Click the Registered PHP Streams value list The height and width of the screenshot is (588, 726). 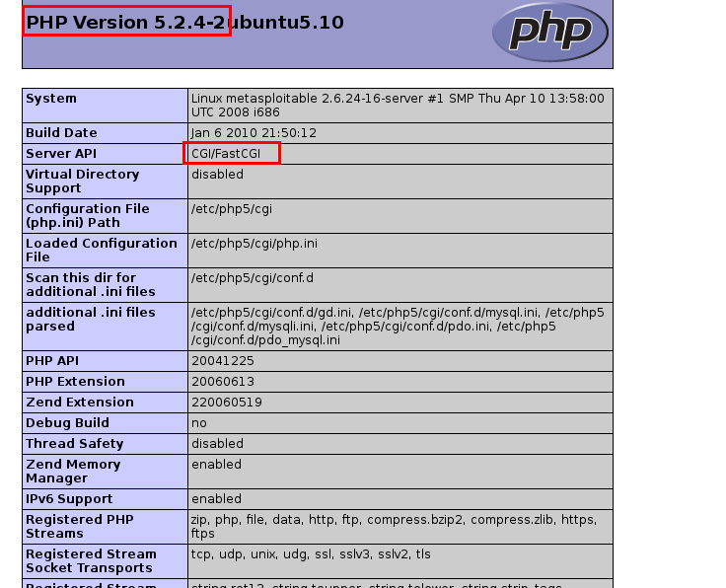point(394,526)
